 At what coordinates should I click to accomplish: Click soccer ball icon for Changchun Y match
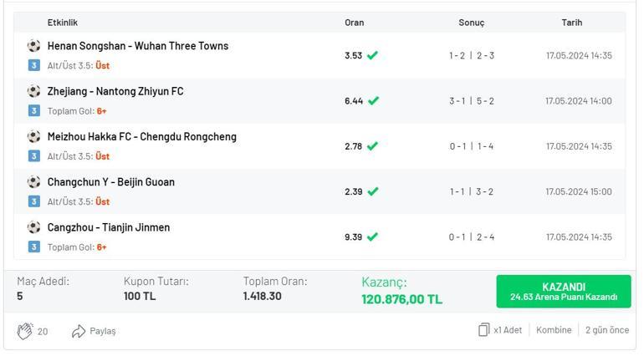point(33,182)
